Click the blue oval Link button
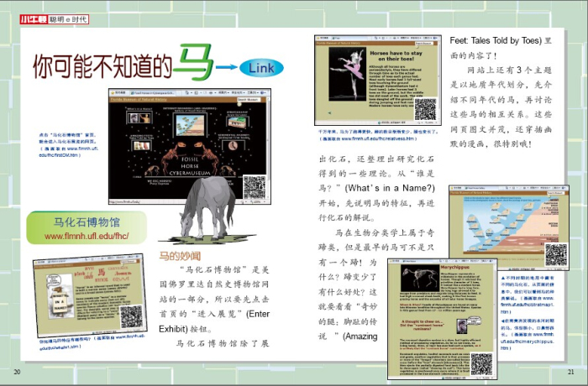The width and height of the screenshot is (588, 386). click(x=261, y=67)
